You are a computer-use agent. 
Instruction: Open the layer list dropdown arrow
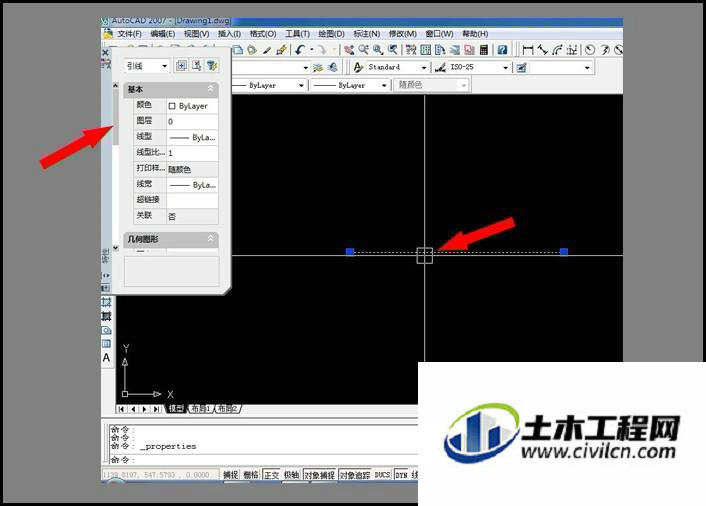pyautogui.click(x=306, y=68)
